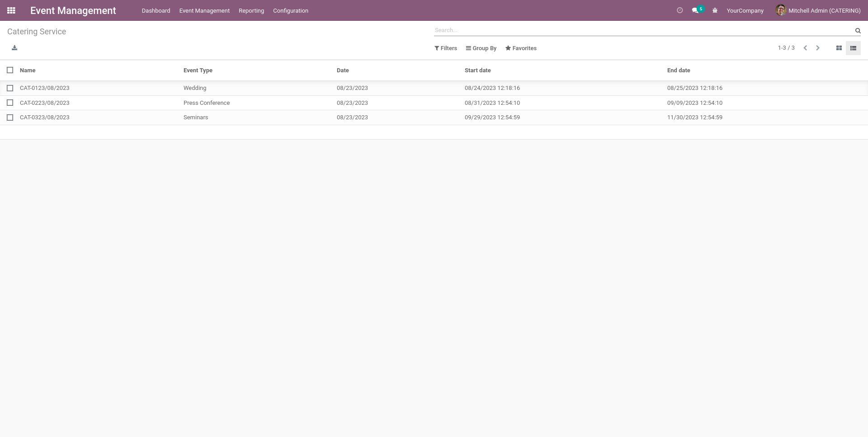Sort by the End date column header

pyautogui.click(x=679, y=70)
